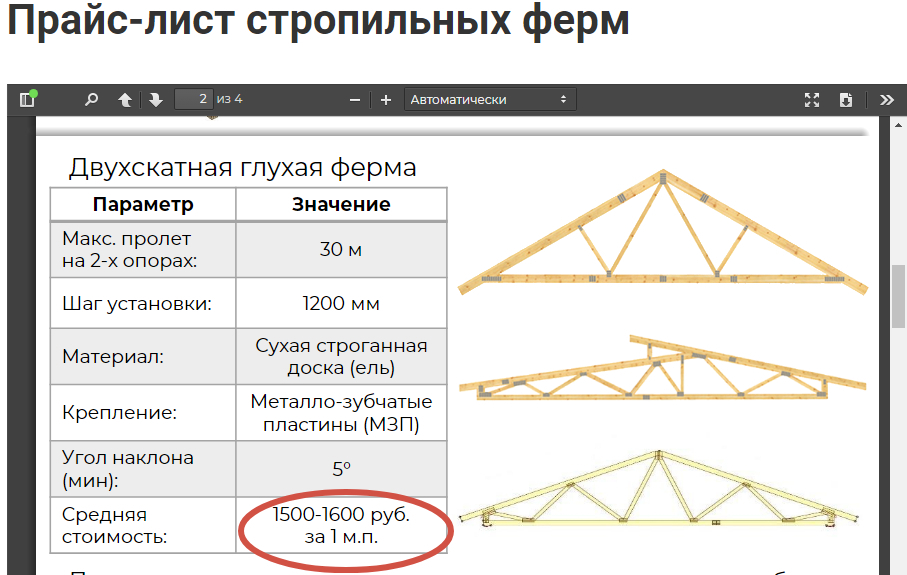Toggle the PDF sidebar panel
Screen dimensions: 907x575
(27, 99)
